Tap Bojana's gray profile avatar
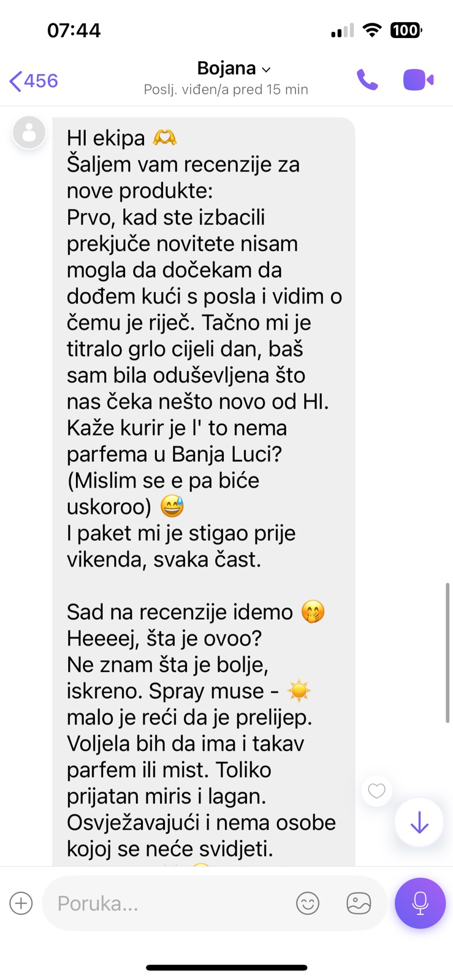Image resolution: width=453 pixels, height=980 pixels. point(29,132)
